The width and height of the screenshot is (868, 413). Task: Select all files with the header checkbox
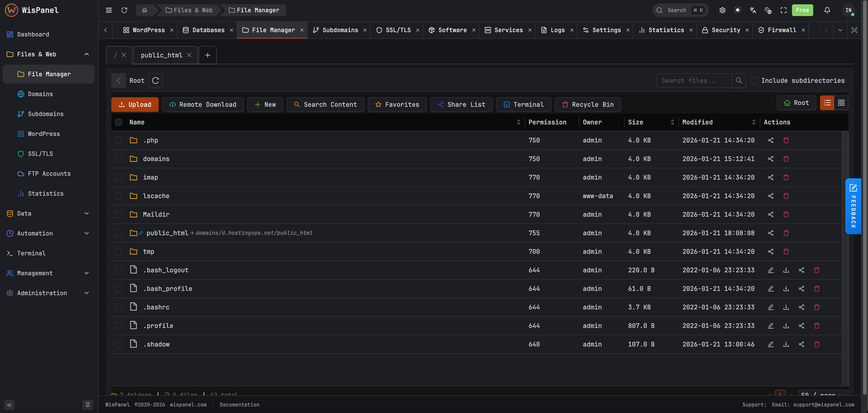click(119, 122)
